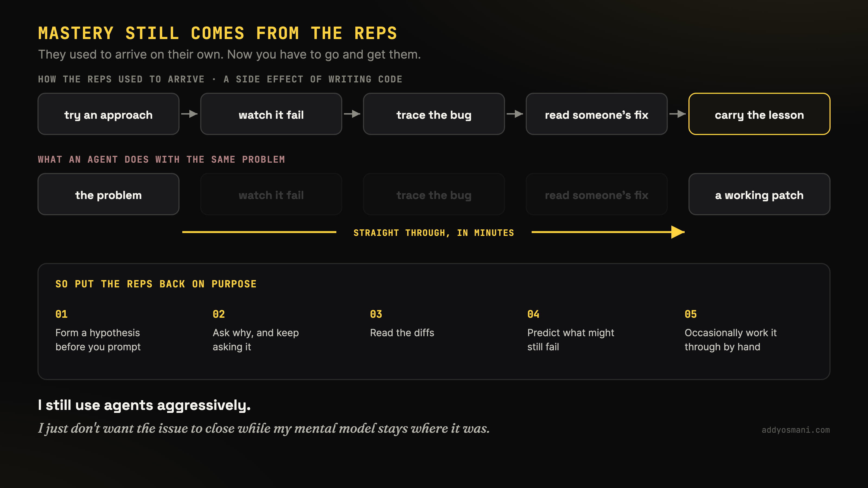Click the large yellow arrowhead
The image size is (868, 488).
pos(678,232)
